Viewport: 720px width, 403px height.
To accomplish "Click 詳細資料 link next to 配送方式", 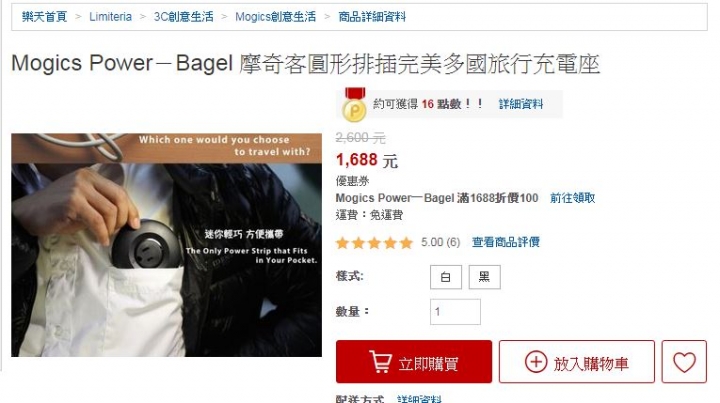I will coord(419,398).
